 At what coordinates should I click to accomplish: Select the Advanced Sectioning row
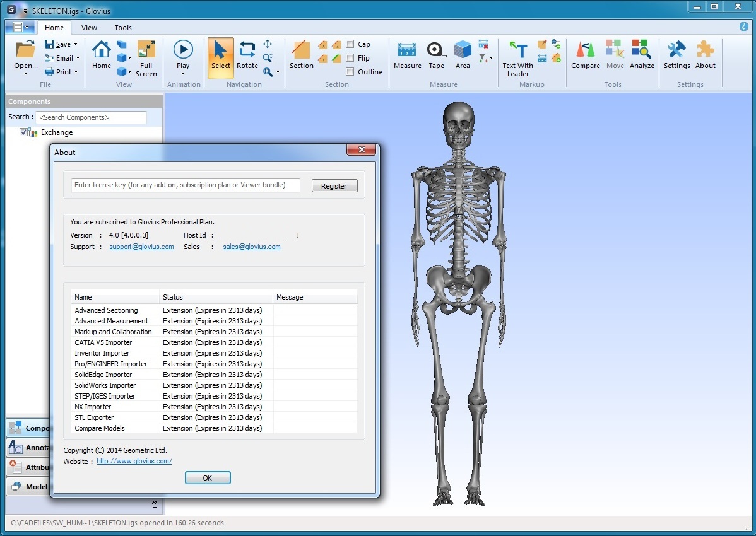click(215, 310)
